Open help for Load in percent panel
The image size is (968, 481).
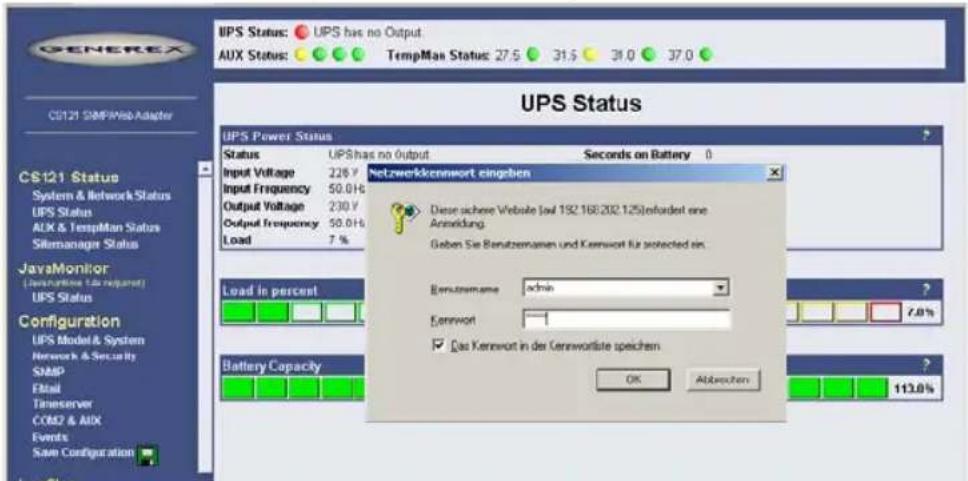pos(926,289)
